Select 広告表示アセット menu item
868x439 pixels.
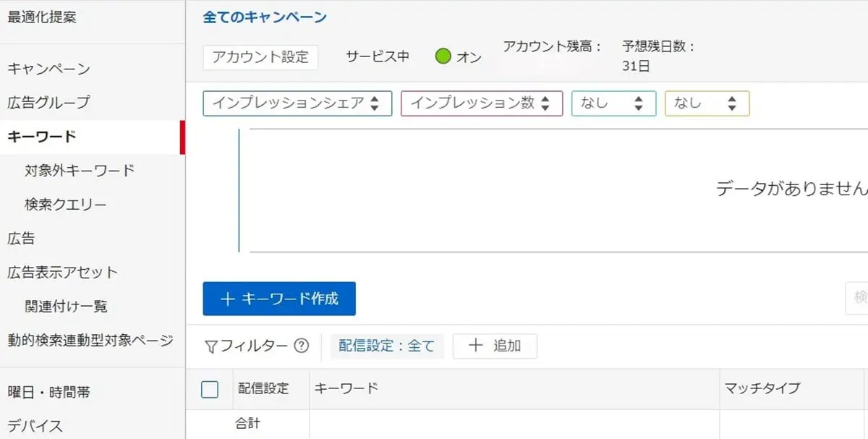click(62, 273)
